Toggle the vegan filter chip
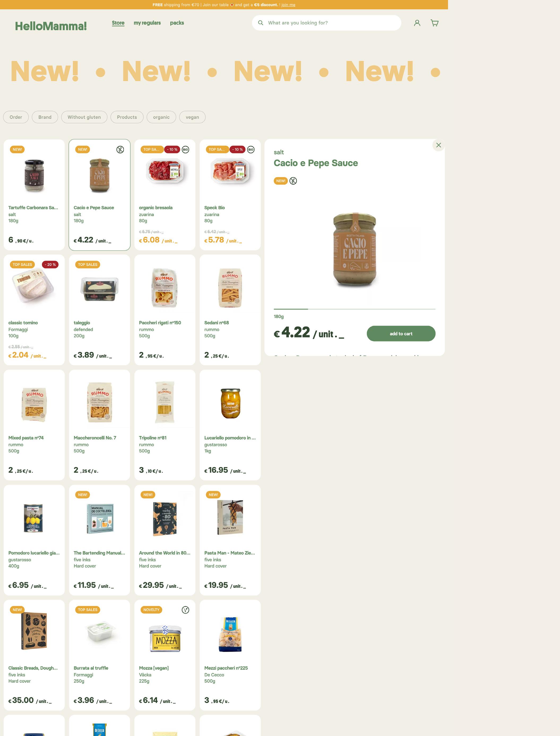Viewport: 560px width, 736px height. click(x=192, y=117)
